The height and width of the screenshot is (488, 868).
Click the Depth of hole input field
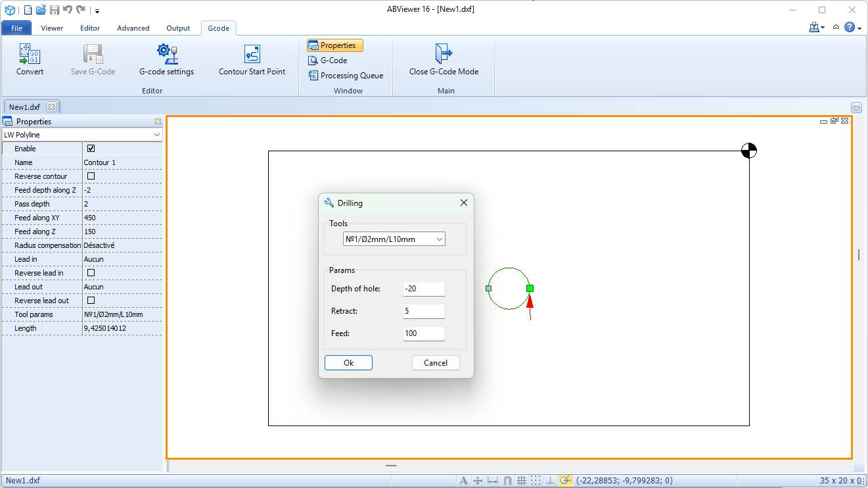(x=423, y=288)
